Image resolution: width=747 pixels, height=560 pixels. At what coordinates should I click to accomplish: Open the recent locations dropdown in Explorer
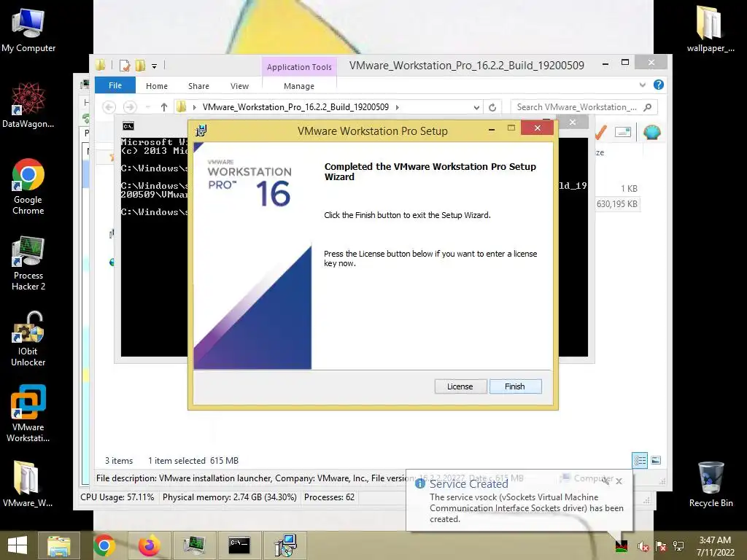tap(148, 107)
